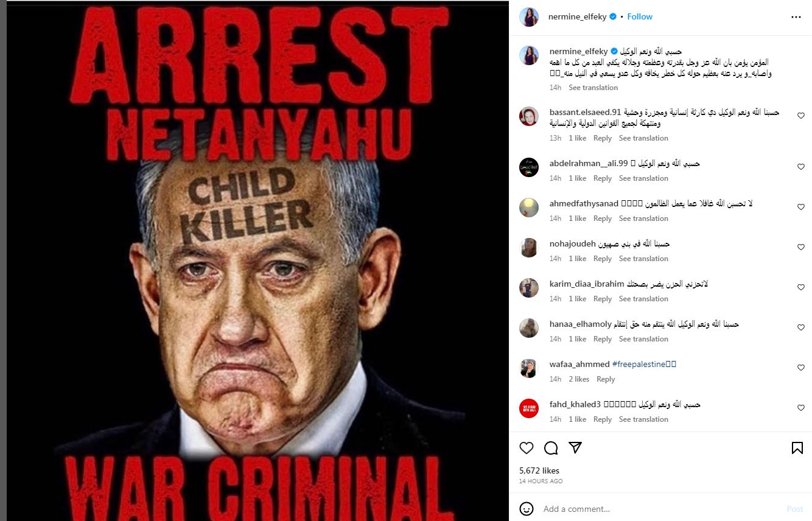
Task: See translation of the post caption
Action: [593, 88]
